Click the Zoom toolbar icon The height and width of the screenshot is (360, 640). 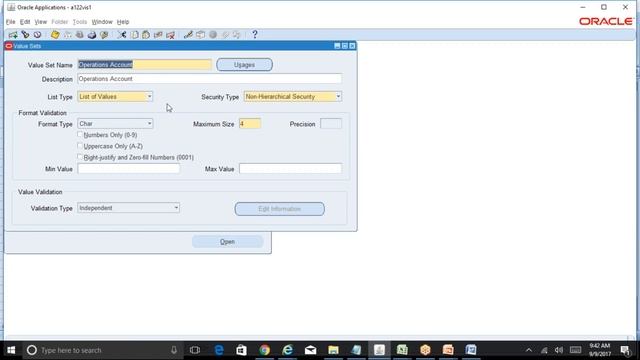[x=200, y=35]
